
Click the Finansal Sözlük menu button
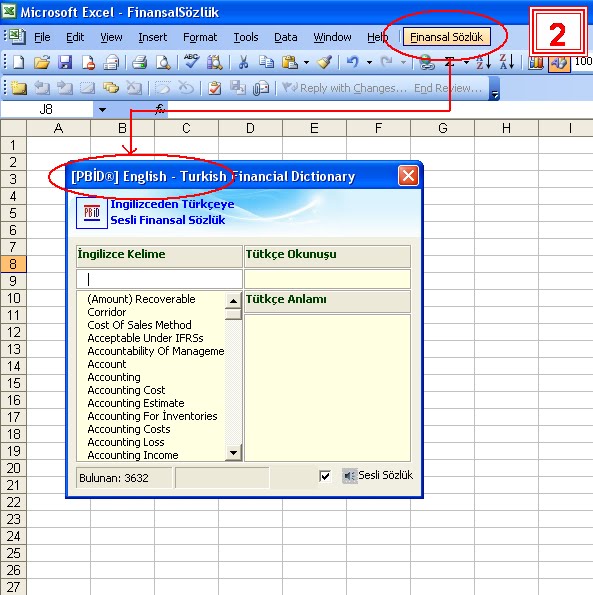pos(447,37)
